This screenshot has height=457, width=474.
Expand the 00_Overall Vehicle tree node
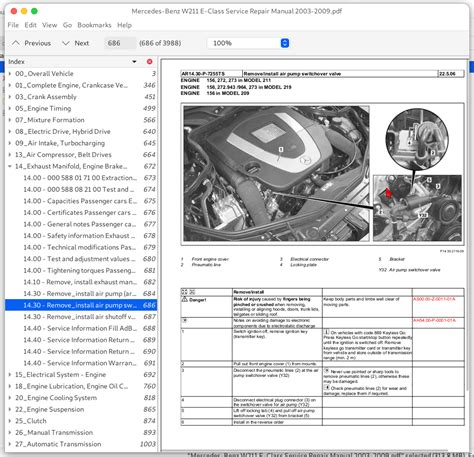tap(10, 73)
